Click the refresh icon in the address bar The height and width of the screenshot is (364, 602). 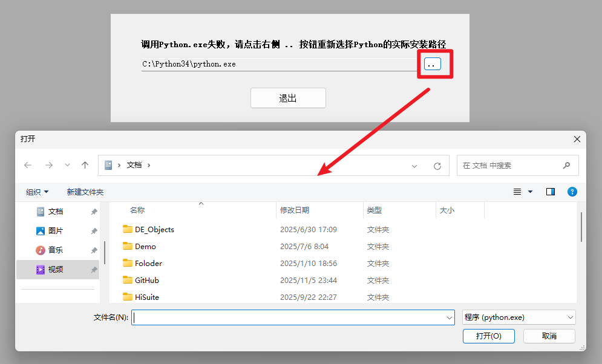[437, 165]
